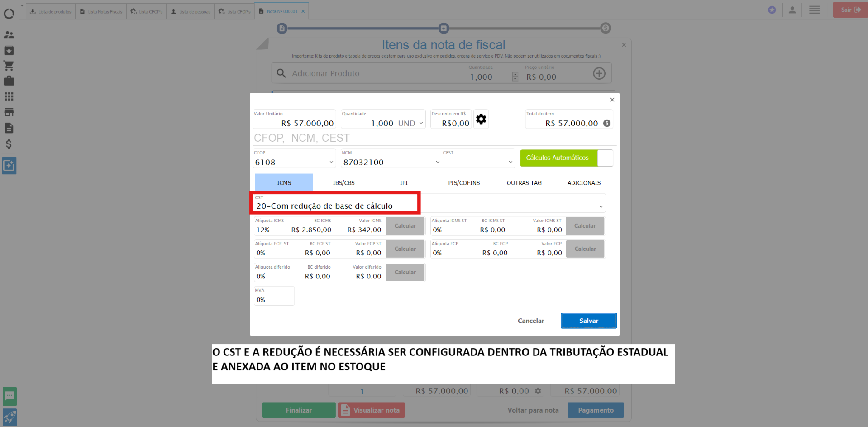Click the rocket icon at bottom left
The height and width of the screenshot is (427, 868).
point(10,417)
